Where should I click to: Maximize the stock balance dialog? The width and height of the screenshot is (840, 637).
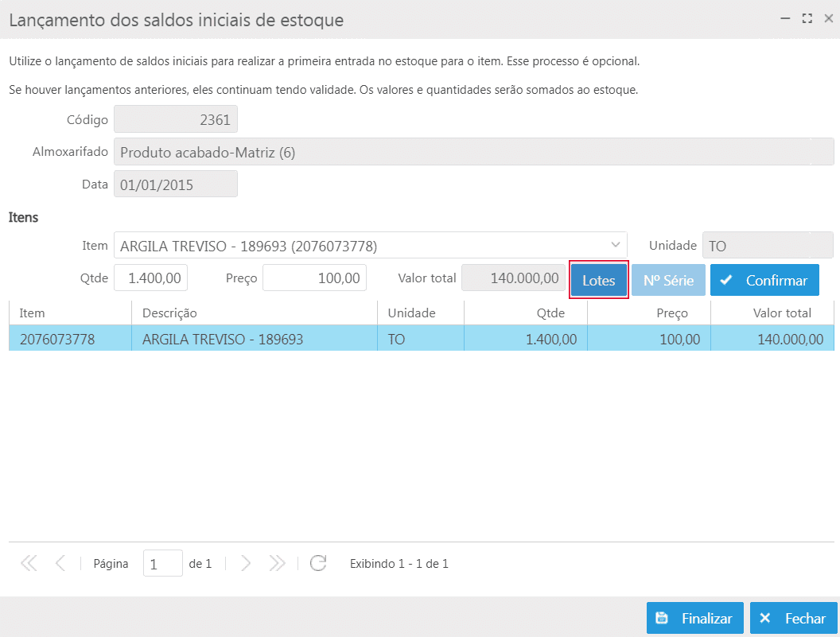coord(807,19)
